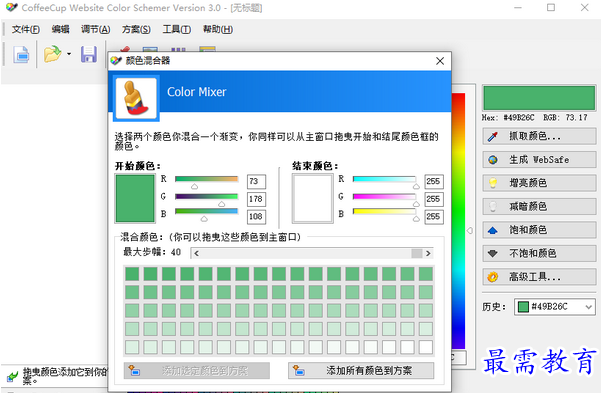This screenshot has width=605, height=393.
Task: Click the Color Mixer paintbrush icon
Action: (x=136, y=98)
